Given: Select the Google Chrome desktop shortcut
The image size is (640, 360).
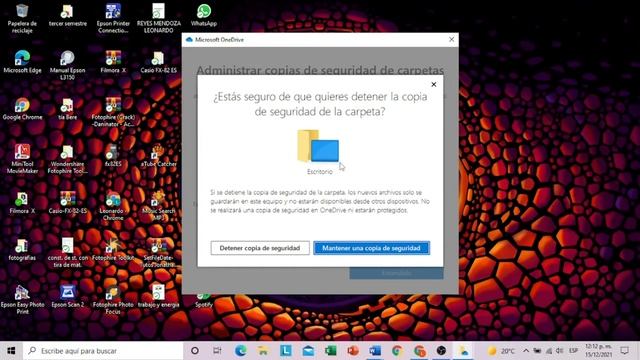Looking at the screenshot, I should click(22, 109).
